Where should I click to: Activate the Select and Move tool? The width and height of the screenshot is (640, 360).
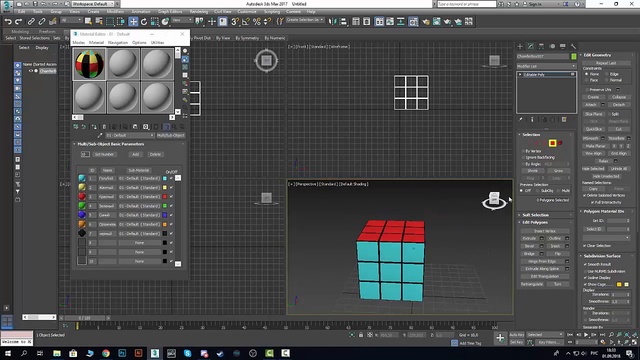point(133,22)
